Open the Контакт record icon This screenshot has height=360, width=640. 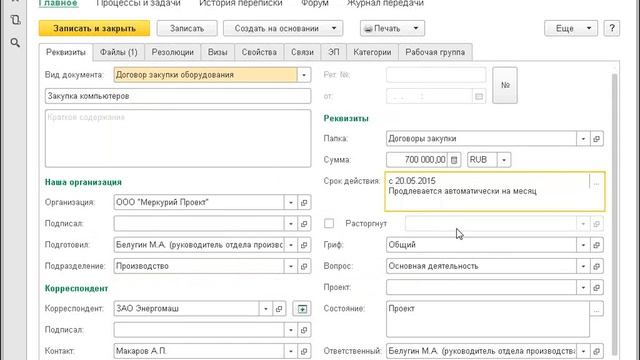[304, 351]
